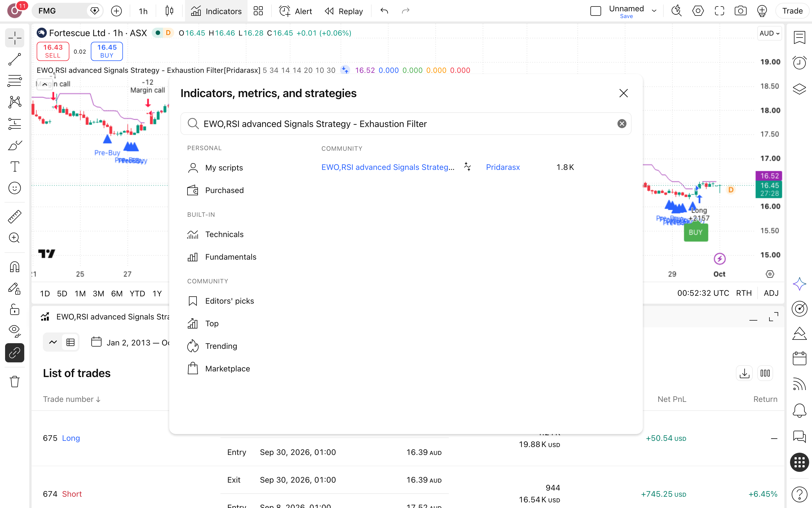Toggle magnet mode for drawings
This screenshot has width=812, height=508.
[14, 267]
